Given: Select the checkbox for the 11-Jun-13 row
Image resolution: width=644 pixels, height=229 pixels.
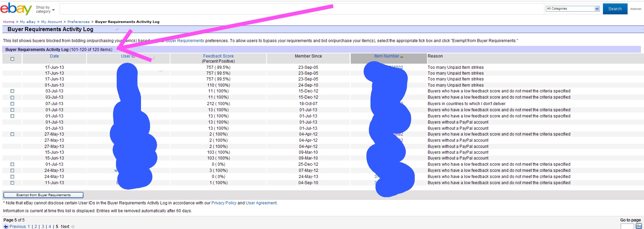Looking at the screenshot, I should click(12, 183).
